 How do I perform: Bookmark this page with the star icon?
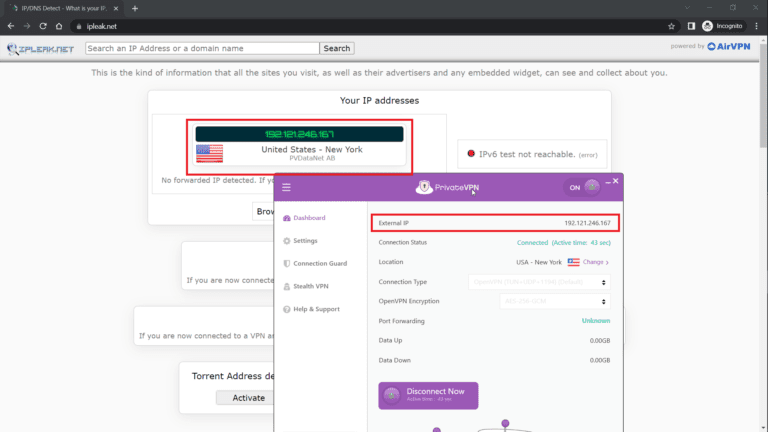click(x=672, y=26)
